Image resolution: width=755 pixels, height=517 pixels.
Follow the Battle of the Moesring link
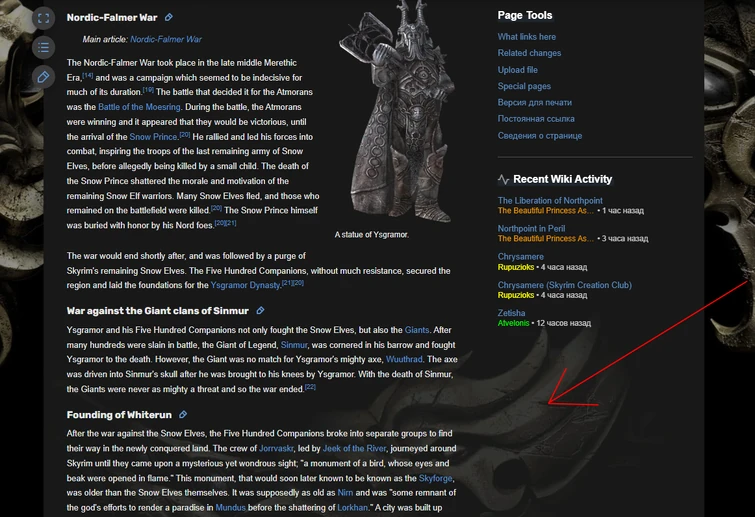139,107
